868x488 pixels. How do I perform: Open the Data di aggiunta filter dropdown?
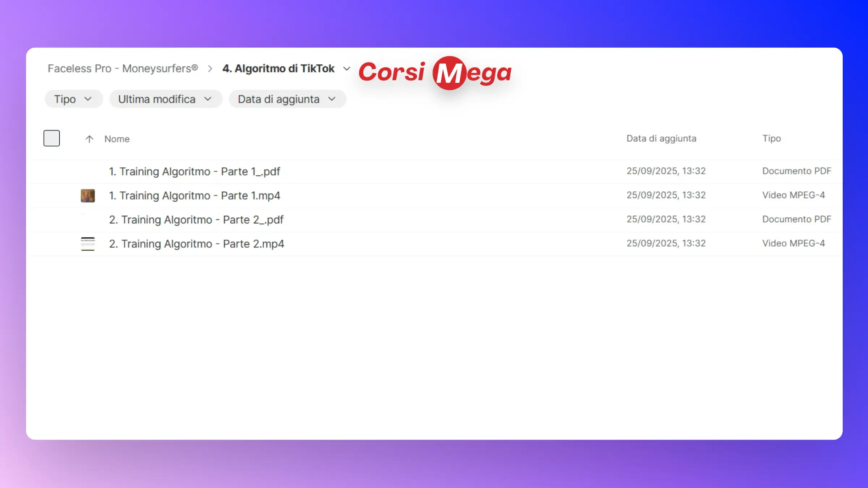287,99
